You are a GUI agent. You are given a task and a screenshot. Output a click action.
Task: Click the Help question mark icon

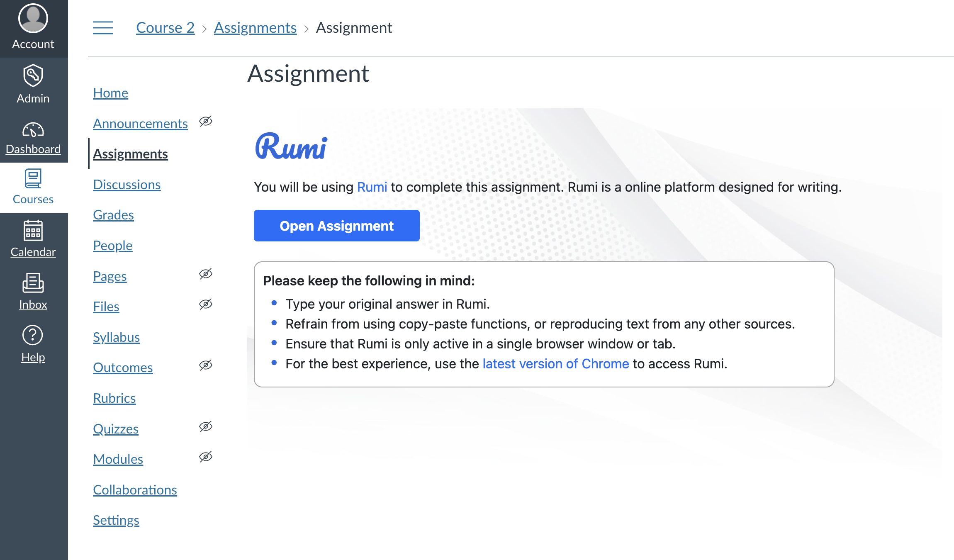click(x=33, y=335)
